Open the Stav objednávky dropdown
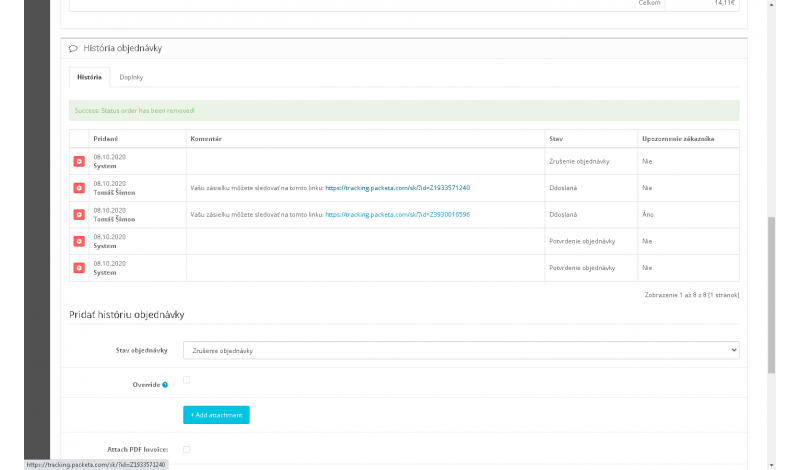This screenshot has height=470, width=800. [461, 351]
